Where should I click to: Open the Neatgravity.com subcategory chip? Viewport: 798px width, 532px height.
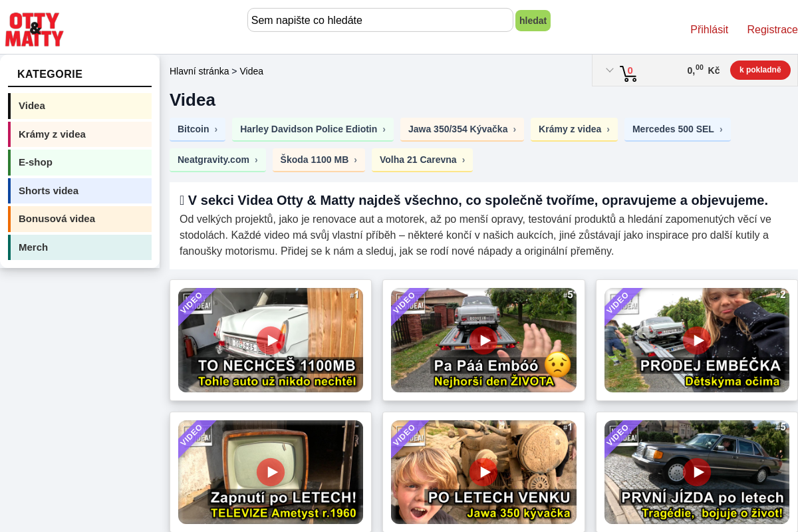[217, 160]
